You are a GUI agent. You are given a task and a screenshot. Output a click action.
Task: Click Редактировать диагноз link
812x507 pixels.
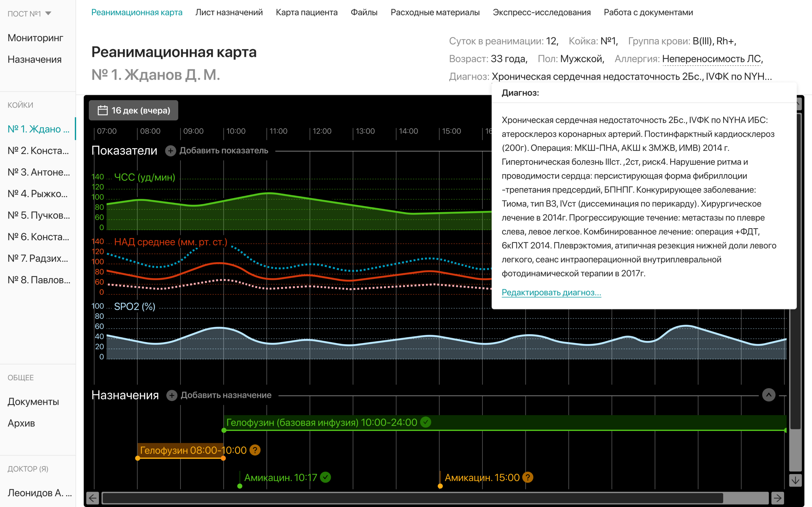tap(551, 292)
